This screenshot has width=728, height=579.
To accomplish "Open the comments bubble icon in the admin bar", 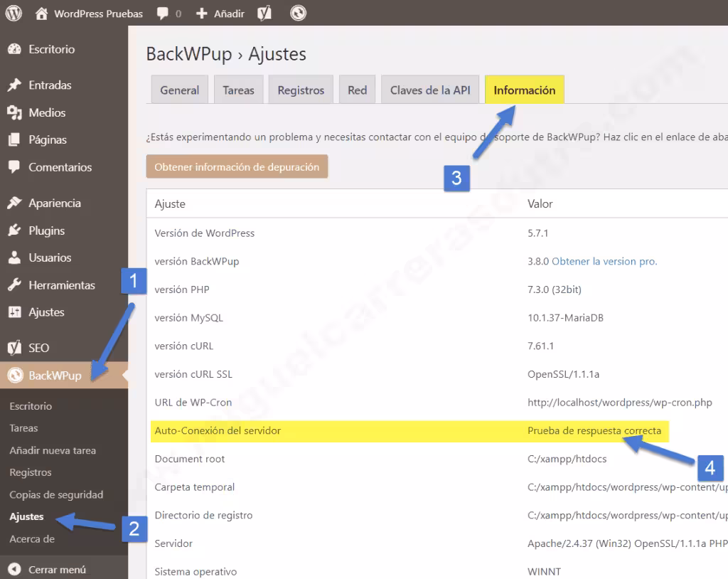I will (x=163, y=13).
